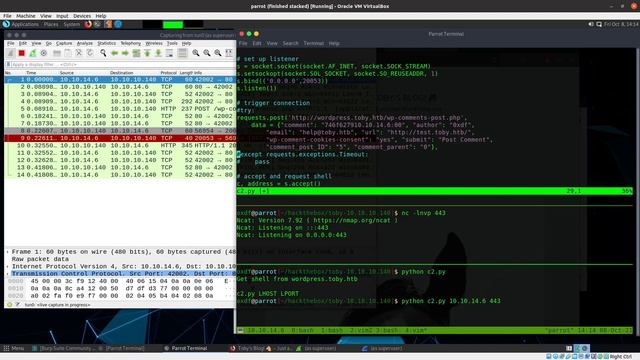Click the reload capture file icon
The image size is (640, 360).
[90, 53]
